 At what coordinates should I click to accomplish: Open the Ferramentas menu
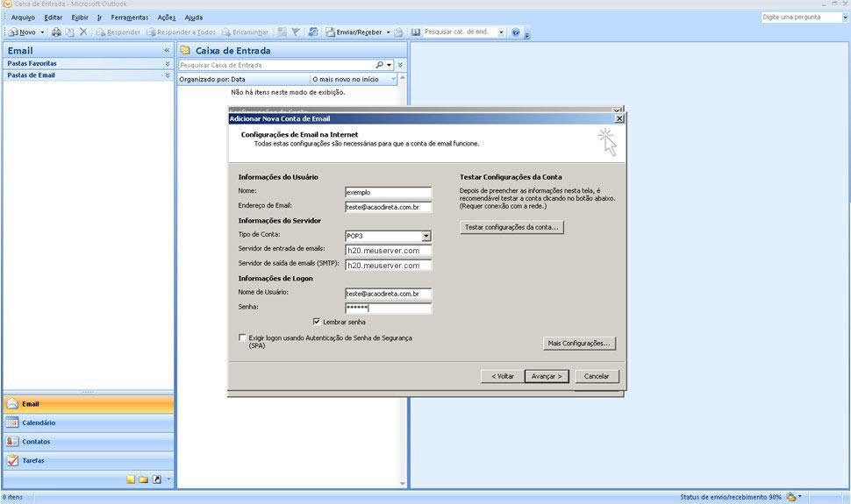point(129,18)
